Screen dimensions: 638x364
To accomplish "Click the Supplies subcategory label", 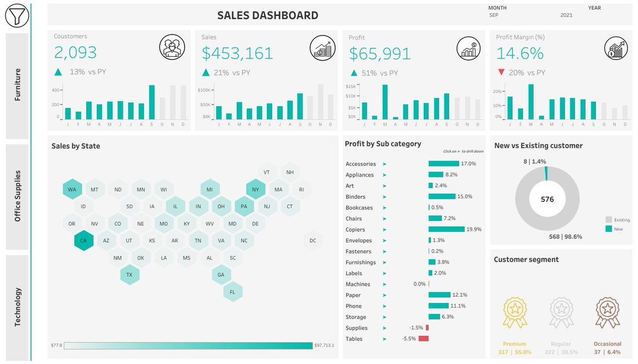I will [357, 328].
